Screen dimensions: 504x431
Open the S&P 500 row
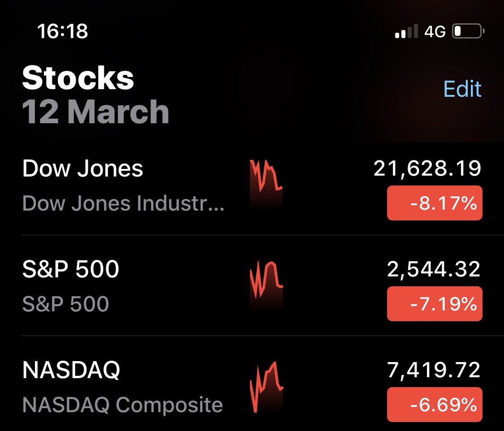tap(252, 285)
